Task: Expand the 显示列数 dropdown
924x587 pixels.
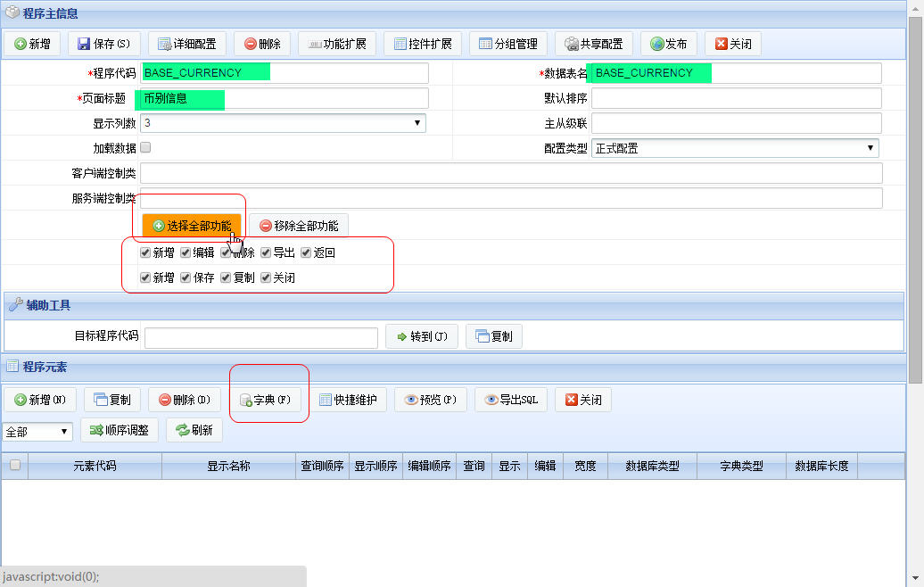Action: coord(283,122)
